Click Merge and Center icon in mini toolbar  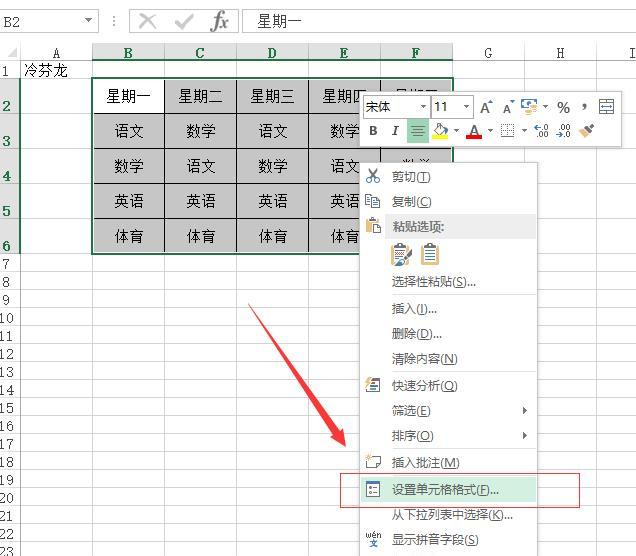click(x=606, y=107)
